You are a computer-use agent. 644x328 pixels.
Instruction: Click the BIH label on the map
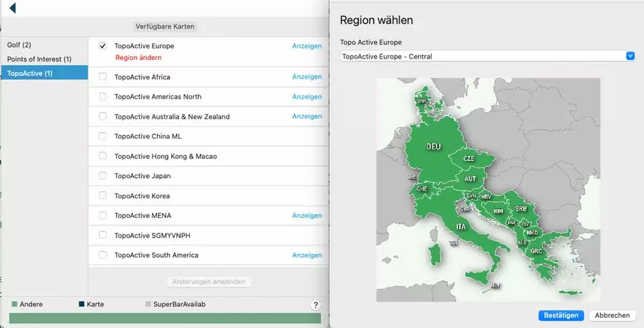coord(498,211)
